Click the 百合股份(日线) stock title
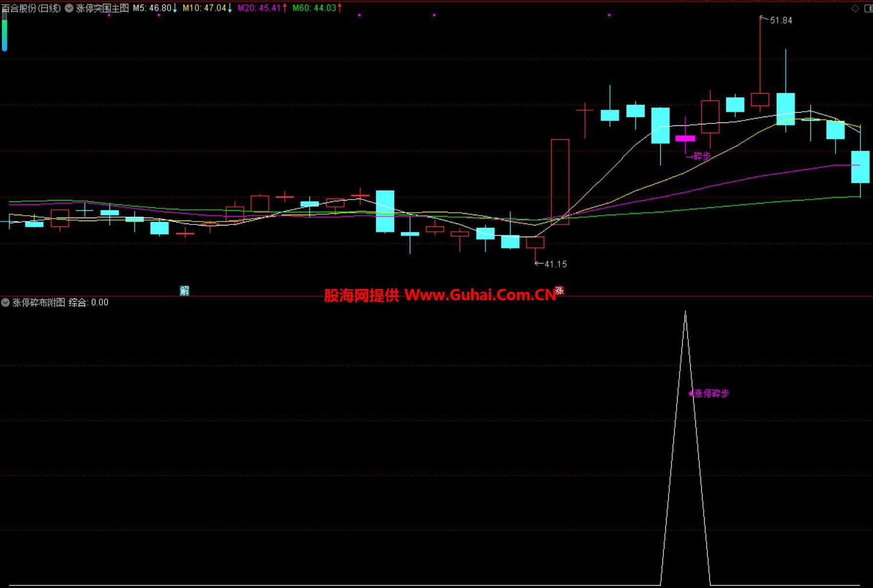 point(31,8)
